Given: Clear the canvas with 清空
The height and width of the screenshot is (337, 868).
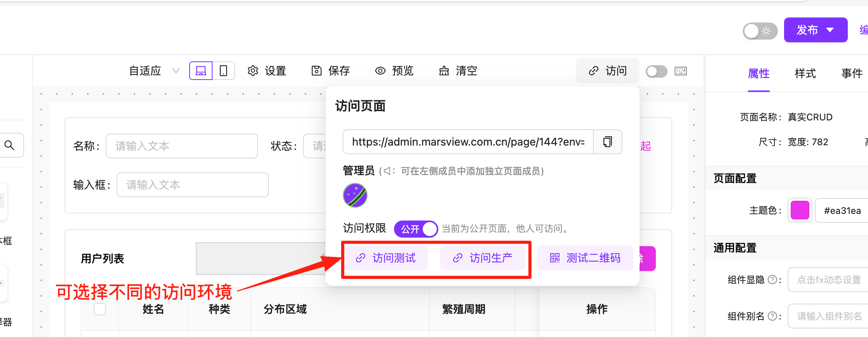Looking at the screenshot, I should pyautogui.click(x=458, y=71).
